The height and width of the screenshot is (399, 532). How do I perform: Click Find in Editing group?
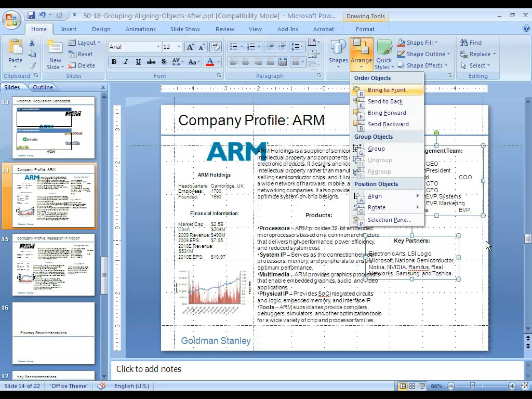tap(471, 43)
